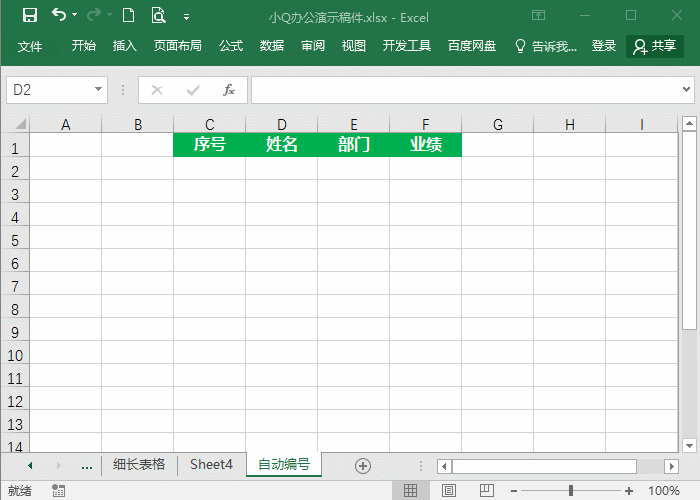The image size is (700, 500).
Task: Open the 视图 tab
Action: click(x=354, y=46)
